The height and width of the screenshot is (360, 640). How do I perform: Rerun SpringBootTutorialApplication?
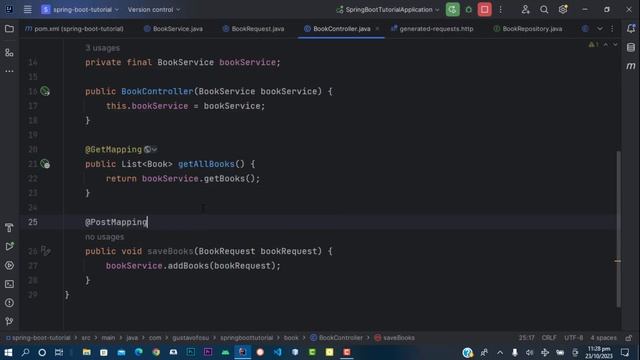452,9
